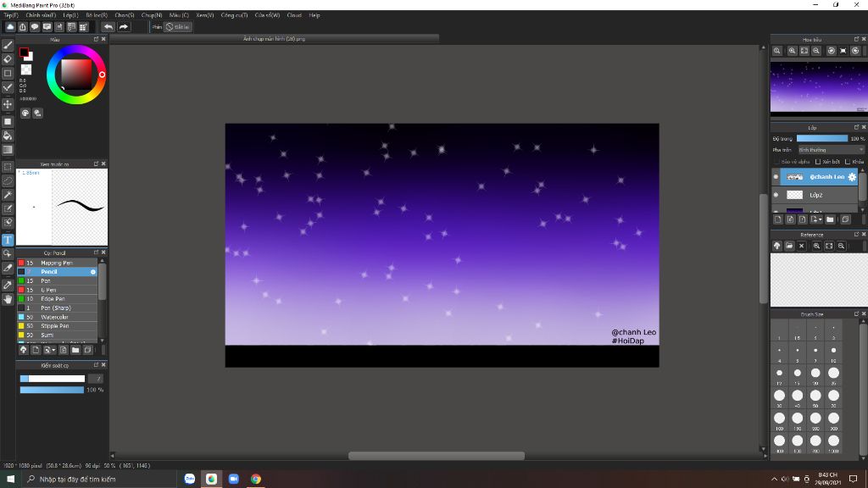This screenshot has width=868, height=488.
Task: Click the speech bubble icon in toolbar
Action: coord(35,26)
